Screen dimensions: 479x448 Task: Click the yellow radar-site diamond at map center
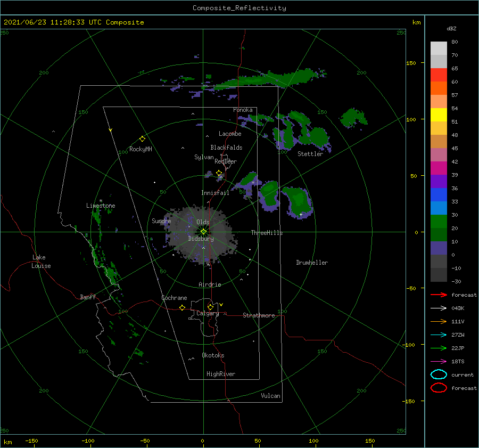click(203, 232)
